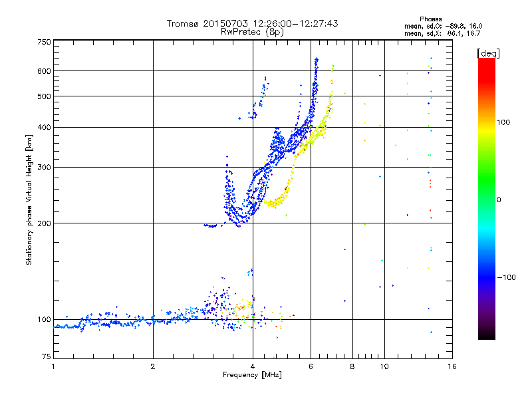This screenshot has width=532, height=399.
Task: Click the 'mean, sd,X: 86.1, 16.7' text
Action: point(442,34)
